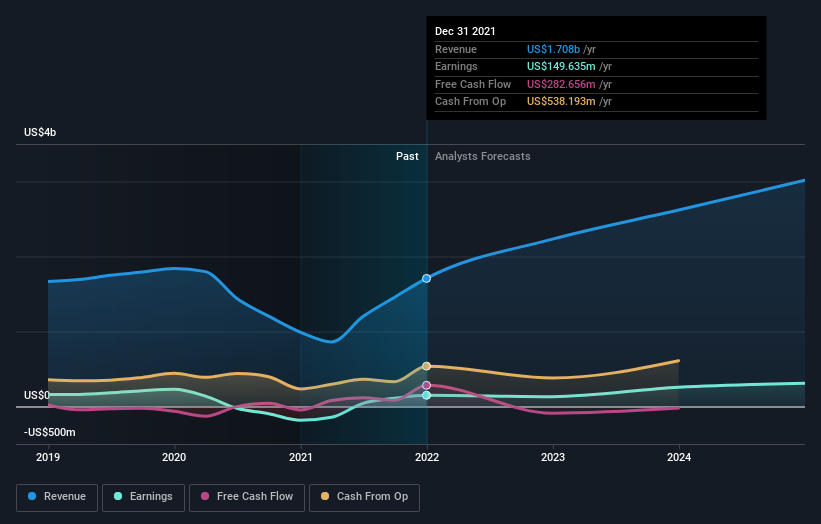
Task: Click the US$4b y-axis label
Action: click(40, 132)
